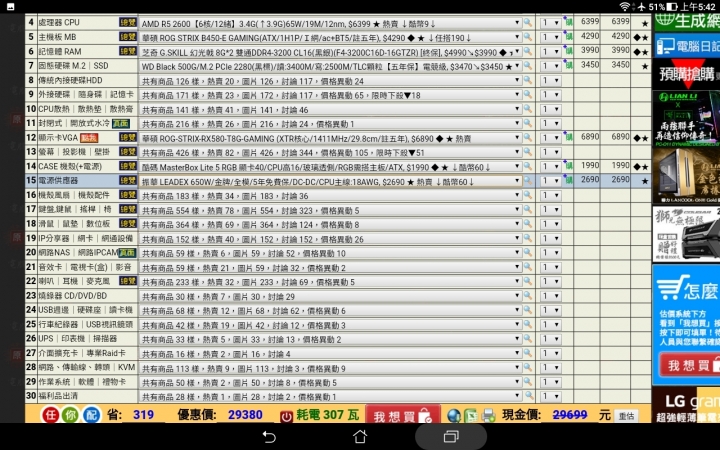Open the quantity dropdown in CPU row
This screenshot has width=720, height=450.
[x=550, y=22]
